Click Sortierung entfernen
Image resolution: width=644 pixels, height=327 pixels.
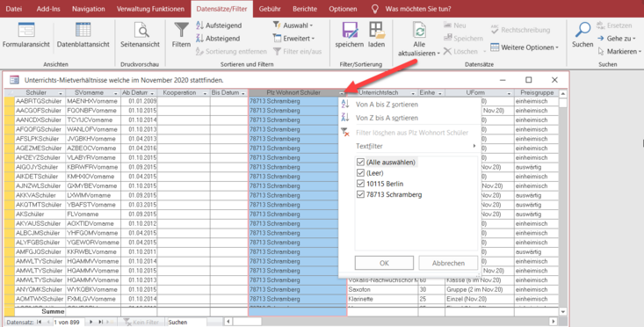pos(231,51)
